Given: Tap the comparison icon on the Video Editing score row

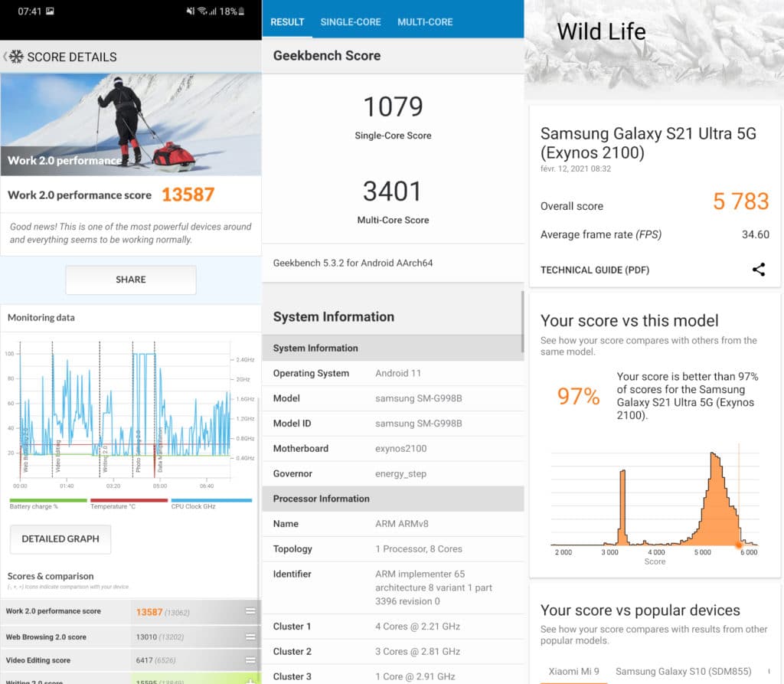Looking at the screenshot, I should tap(250, 660).
